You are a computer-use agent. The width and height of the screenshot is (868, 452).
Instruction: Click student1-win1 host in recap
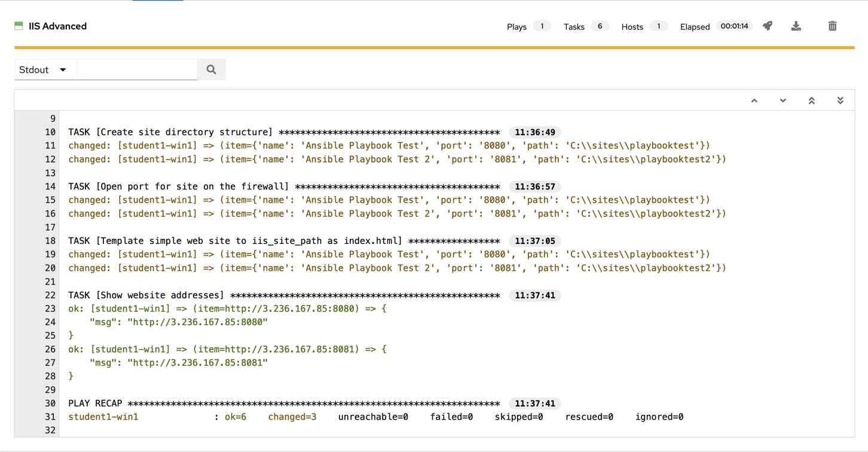[x=103, y=417]
